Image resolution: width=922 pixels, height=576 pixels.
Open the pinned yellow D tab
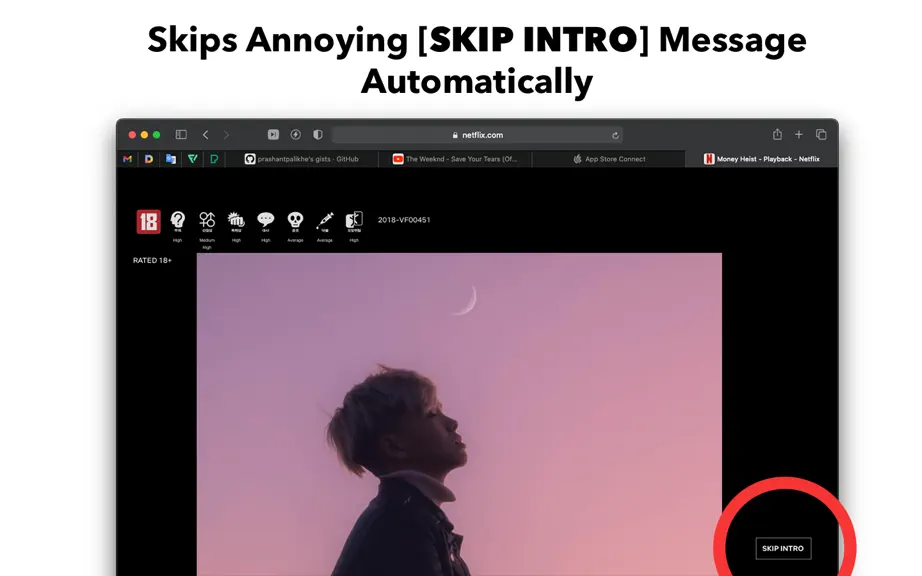point(149,159)
